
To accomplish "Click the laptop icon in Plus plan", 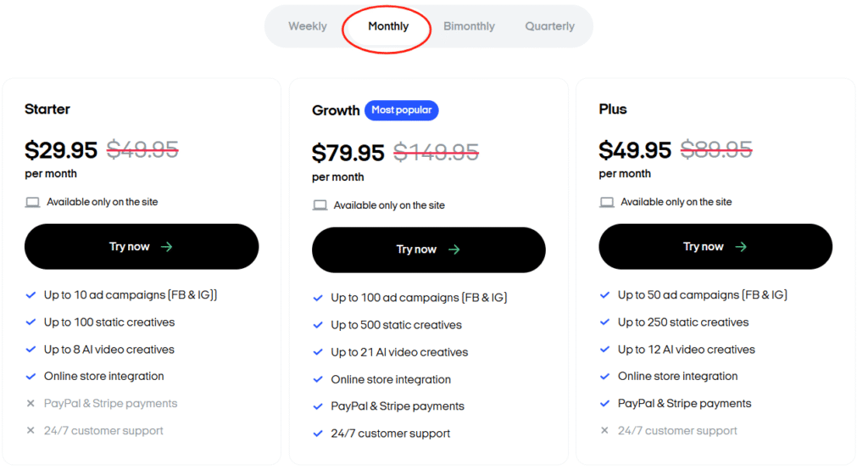I will point(607,202).
